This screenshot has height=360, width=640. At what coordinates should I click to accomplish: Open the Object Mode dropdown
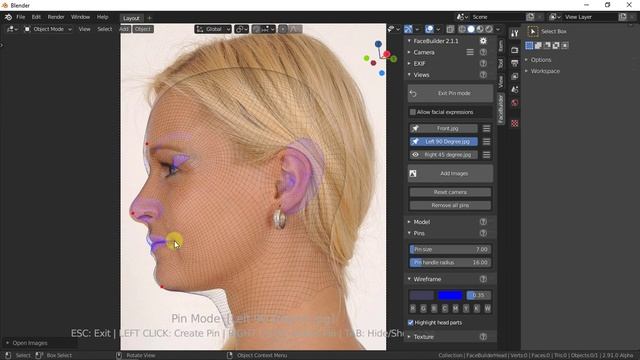[48, 29]
